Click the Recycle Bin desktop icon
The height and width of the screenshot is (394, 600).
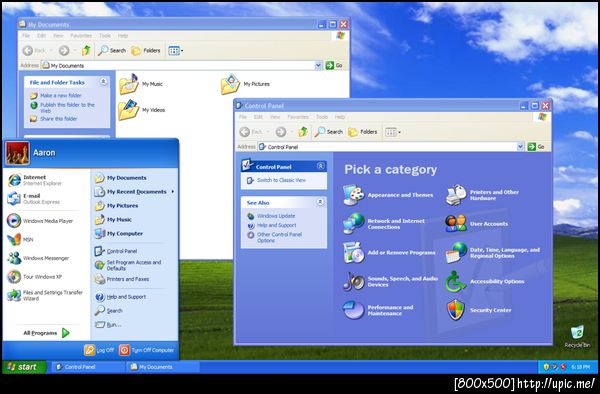tap(577, 332)
